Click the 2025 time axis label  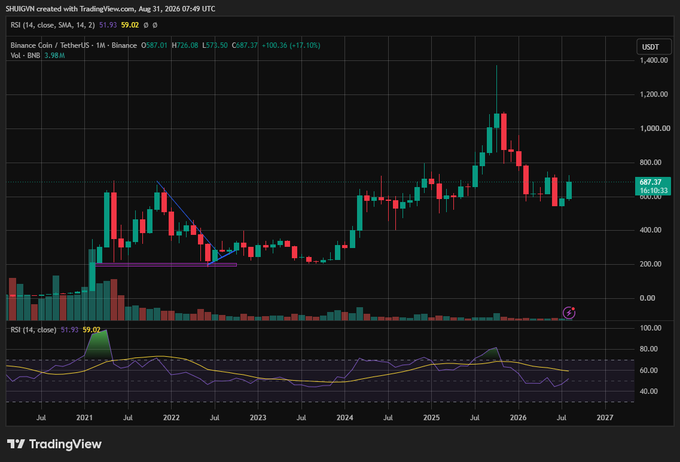coord(432,417)
